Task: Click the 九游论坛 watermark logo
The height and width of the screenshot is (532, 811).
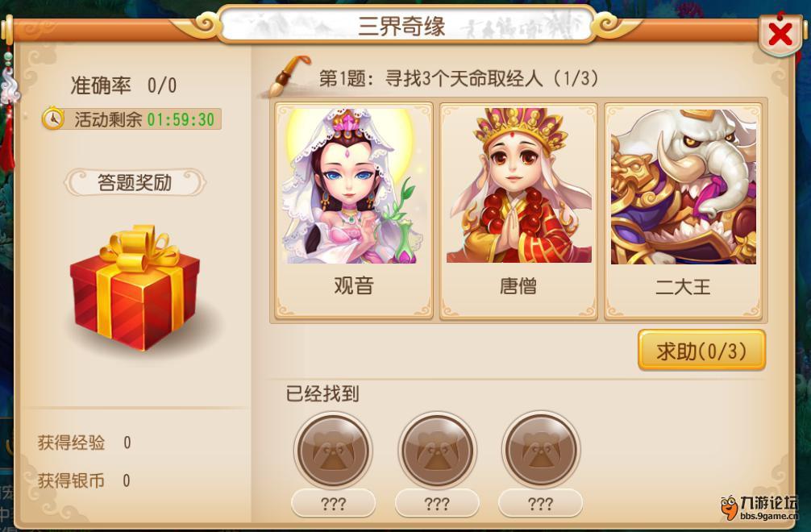Action: tap(759, 506)
